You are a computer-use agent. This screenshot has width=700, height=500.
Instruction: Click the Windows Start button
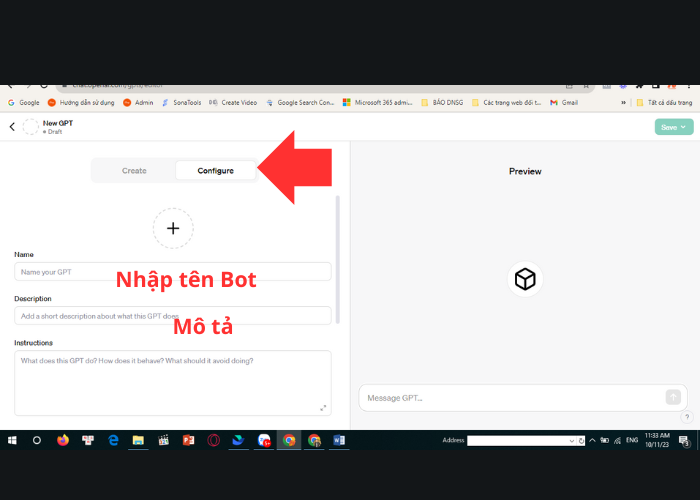(12, 440)
